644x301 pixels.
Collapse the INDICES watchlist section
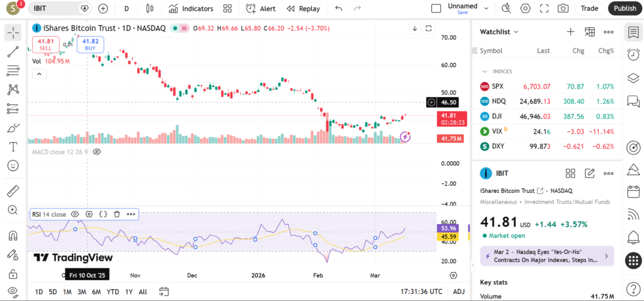coord(485,71)
